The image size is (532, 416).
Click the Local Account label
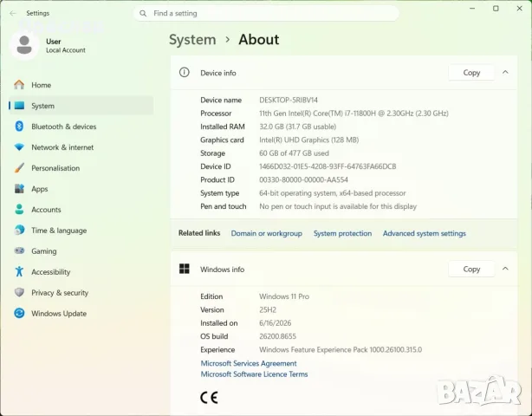(x=66, y=50)
